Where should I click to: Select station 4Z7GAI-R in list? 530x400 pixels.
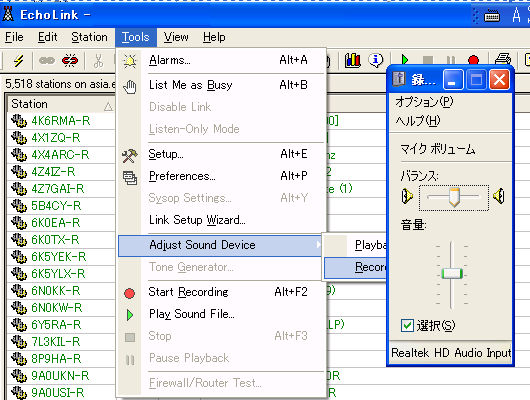[57, 189]
